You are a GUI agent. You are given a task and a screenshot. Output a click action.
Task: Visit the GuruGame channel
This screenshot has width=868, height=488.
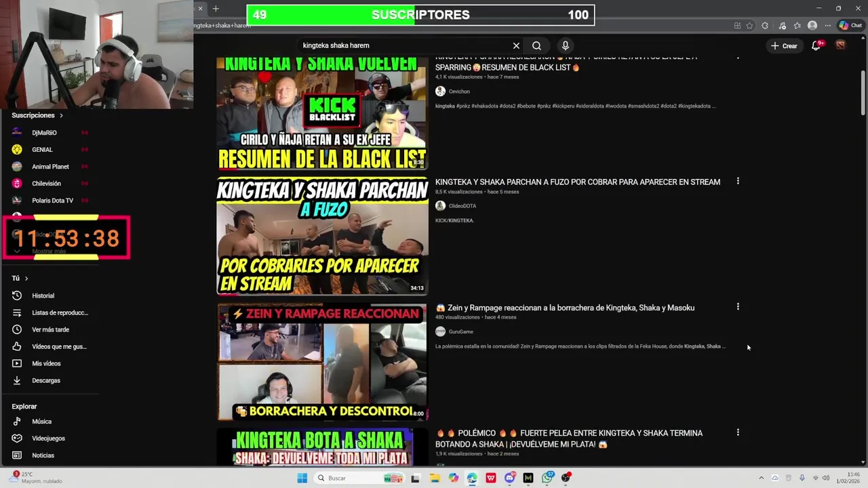pyautogui.click(x=461, y=331)
